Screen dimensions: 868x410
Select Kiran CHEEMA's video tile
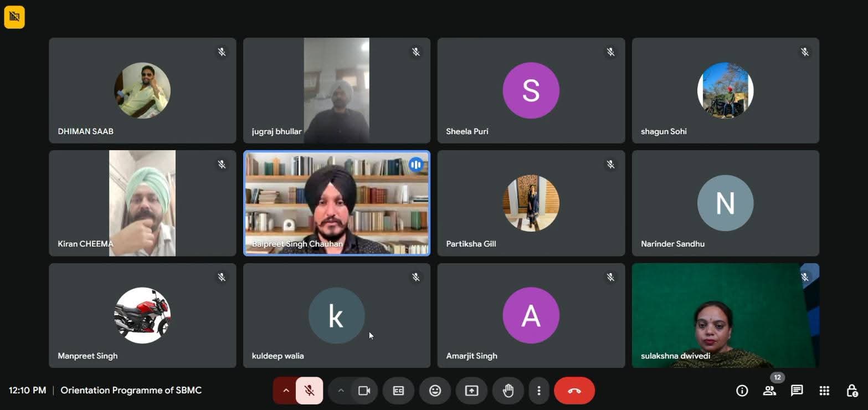click(x=142, y=203)
